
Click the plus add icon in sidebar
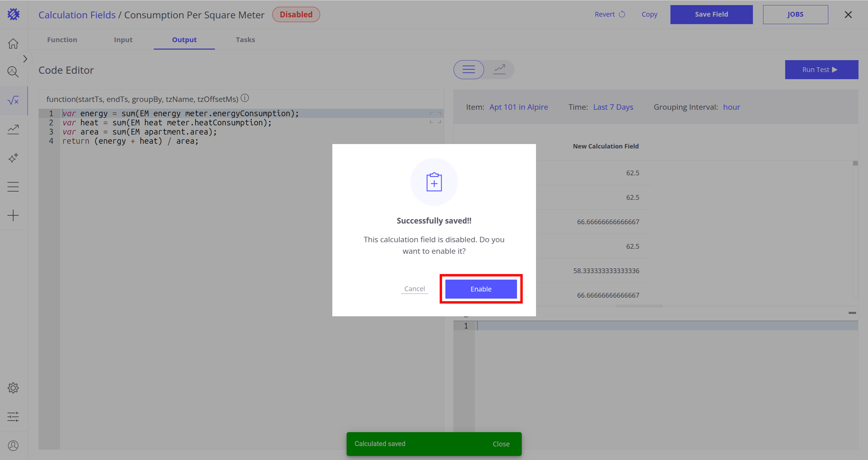13,215
